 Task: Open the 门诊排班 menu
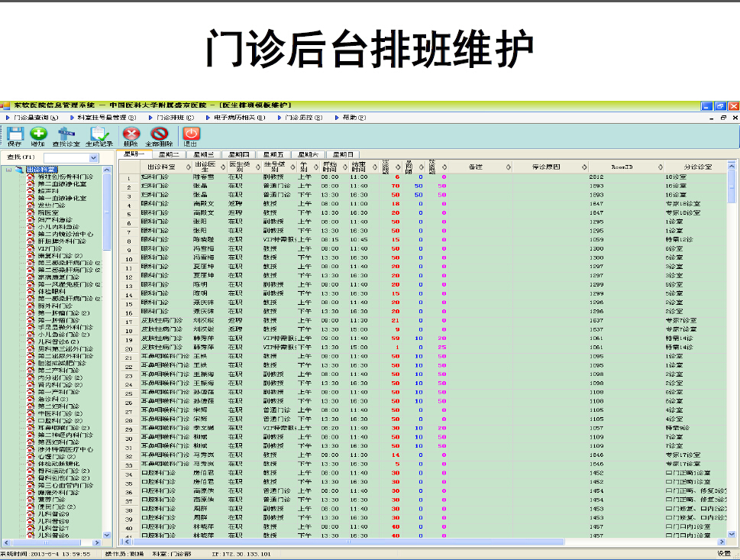174,118
